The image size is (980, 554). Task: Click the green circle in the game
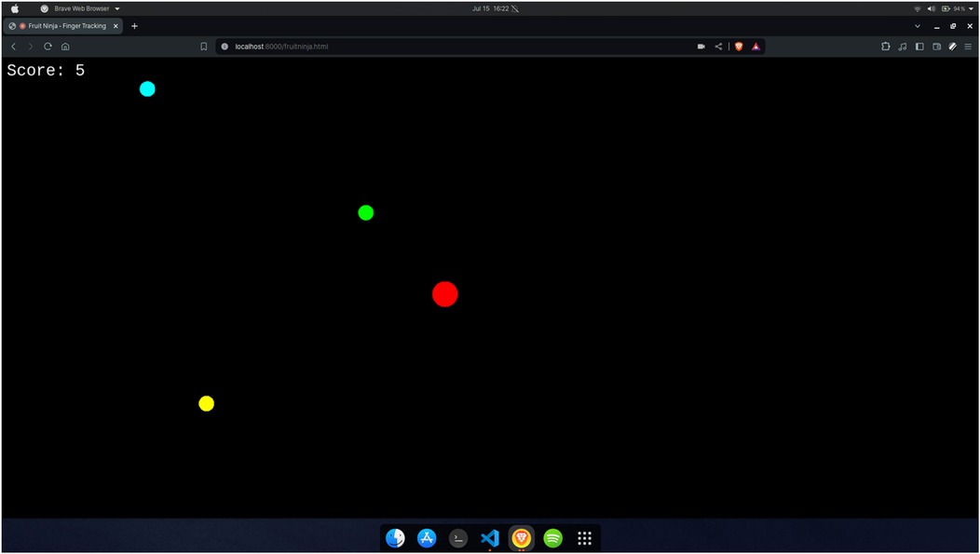[x=366, y=213]
